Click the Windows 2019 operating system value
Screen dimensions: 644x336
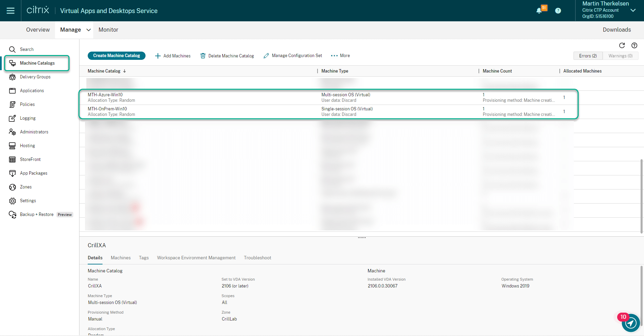click(515, 286)
